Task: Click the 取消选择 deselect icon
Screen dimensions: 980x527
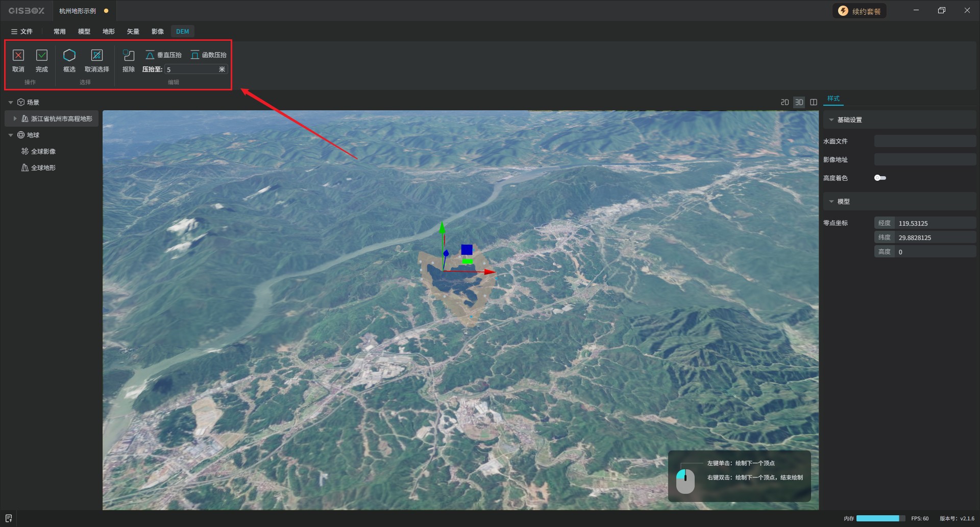Action: pos(96,55)
